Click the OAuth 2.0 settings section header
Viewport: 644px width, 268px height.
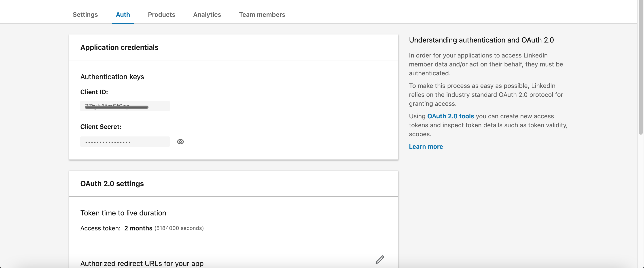tap(112, 183)
